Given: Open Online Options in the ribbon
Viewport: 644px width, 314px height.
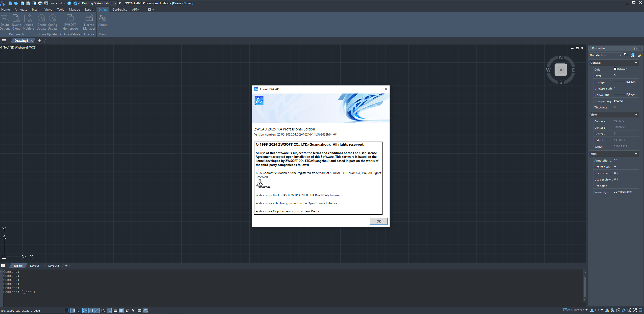Looking at the screenshot, I should click(5, 22).
